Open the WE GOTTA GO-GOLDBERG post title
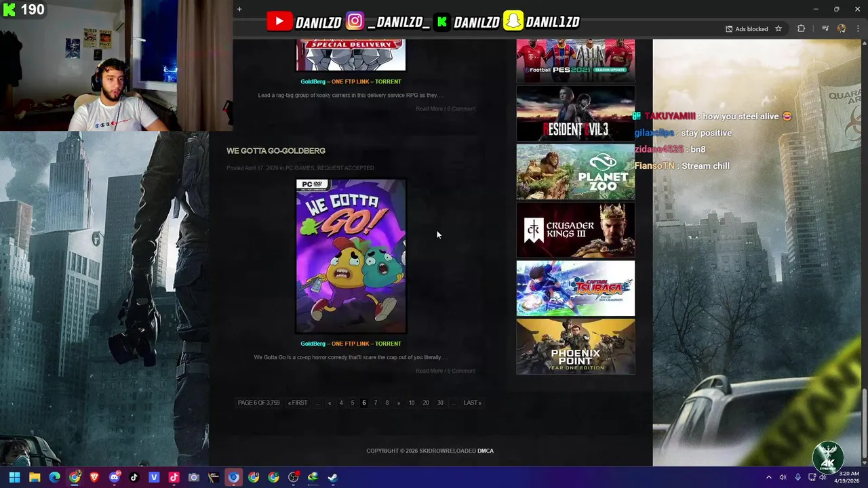 [x=276, y=150]
